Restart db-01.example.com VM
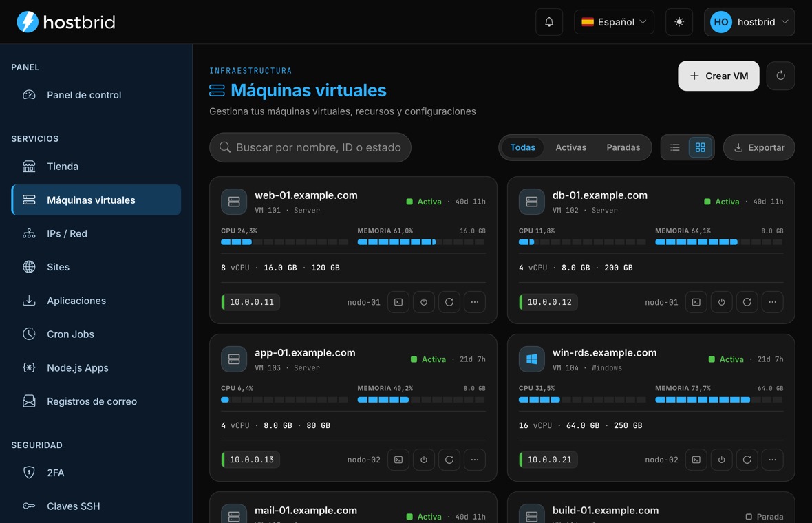Image resolution: width=812 pixels, height=523 pixels. (x=747, y=302)
